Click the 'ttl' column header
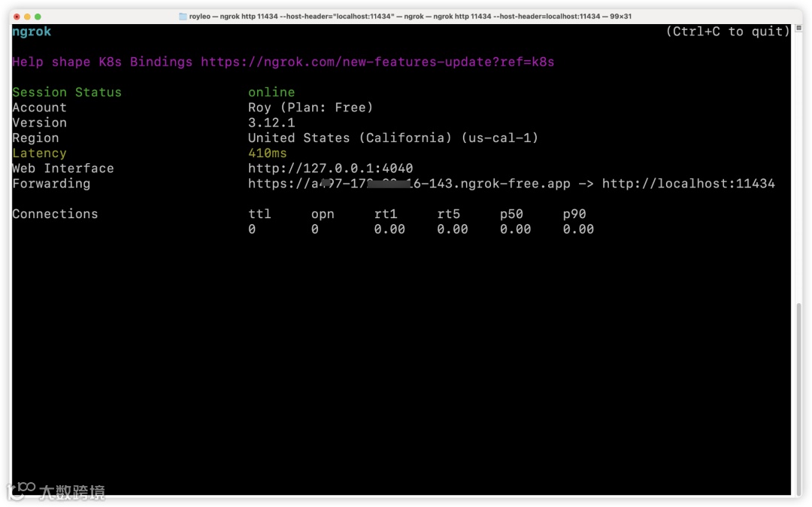 click(259, 214)
